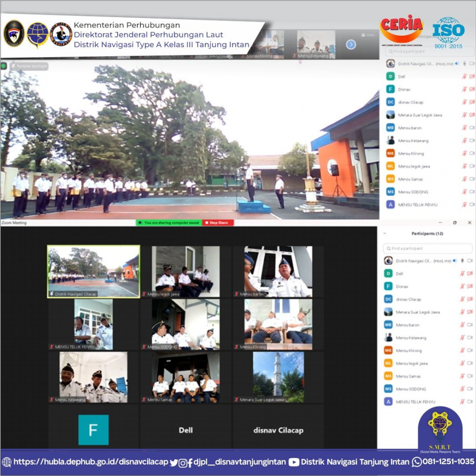
Task: Click the Twitter bird icon in footer
Action: [x=174, y=463]
